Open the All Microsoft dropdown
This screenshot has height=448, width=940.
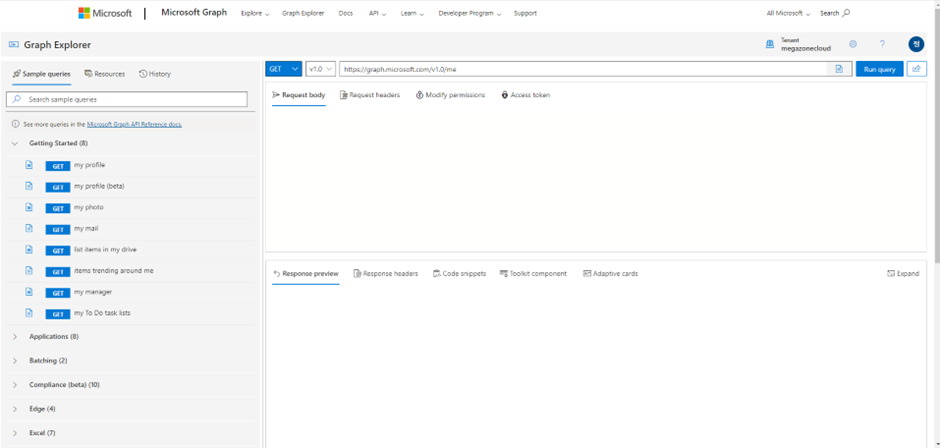[x=788, y=13]
